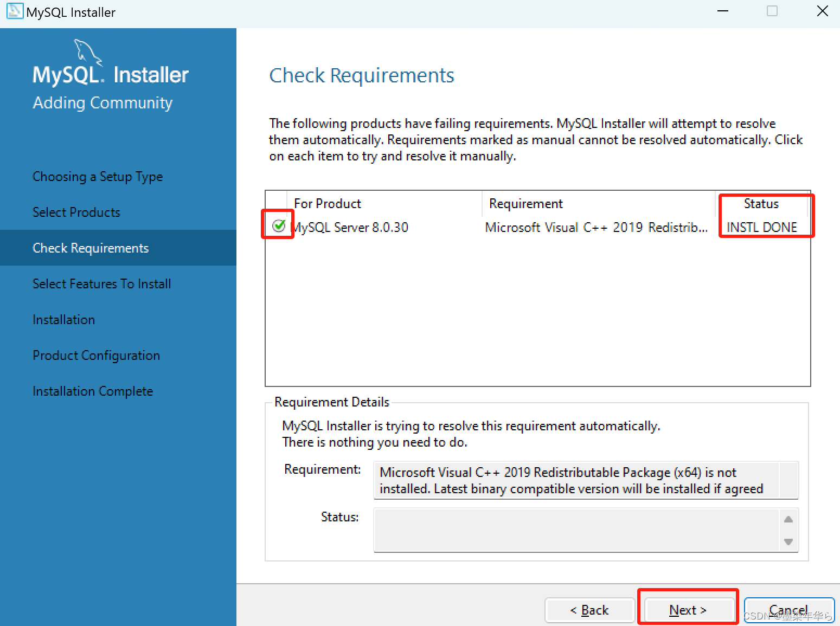This screenshot has width=840, height=626.
Task: Minimize the MySQL Installer window
Action: (x=723, y=11)
